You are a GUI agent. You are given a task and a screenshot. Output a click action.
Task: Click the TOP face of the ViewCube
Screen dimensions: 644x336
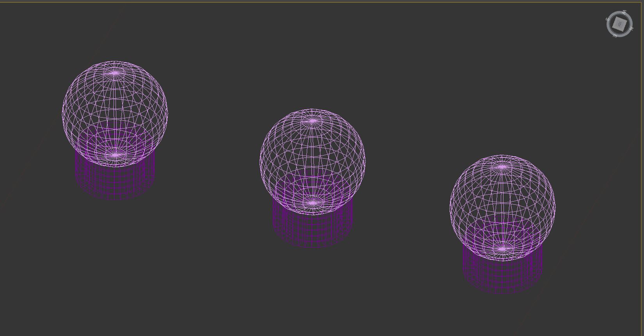click(x=620, y=24)
